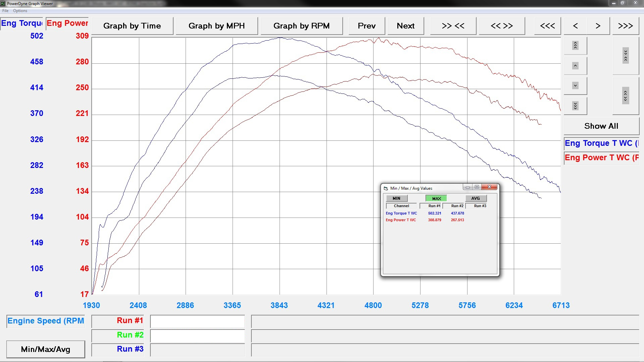Click the red 309 power axis value
Viewport: 644px width, 362px height.
click(x=82, y=36)
